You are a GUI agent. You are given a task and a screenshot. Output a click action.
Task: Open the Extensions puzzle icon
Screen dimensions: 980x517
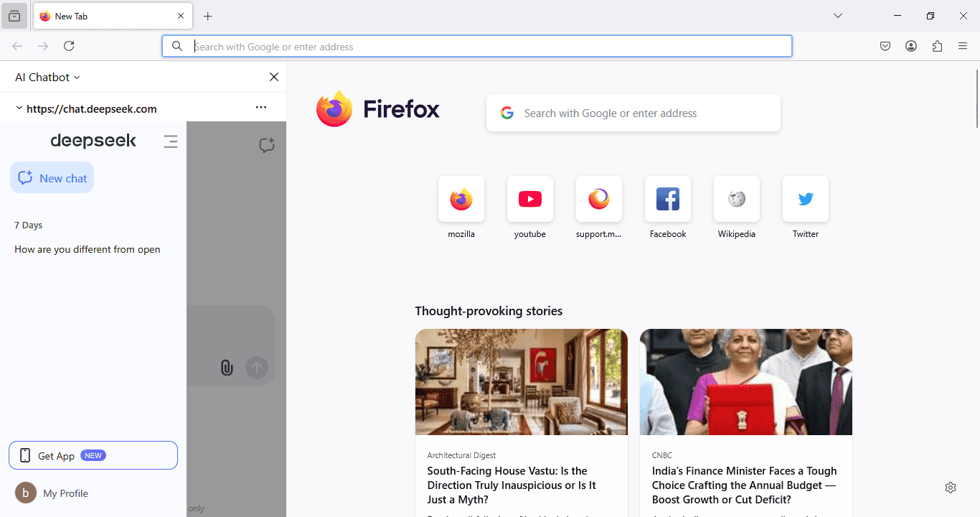point(937,46)
